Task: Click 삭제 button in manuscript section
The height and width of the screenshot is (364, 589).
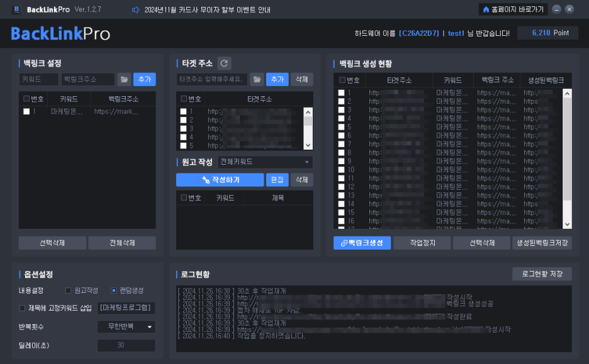Action: click(301, 180)
